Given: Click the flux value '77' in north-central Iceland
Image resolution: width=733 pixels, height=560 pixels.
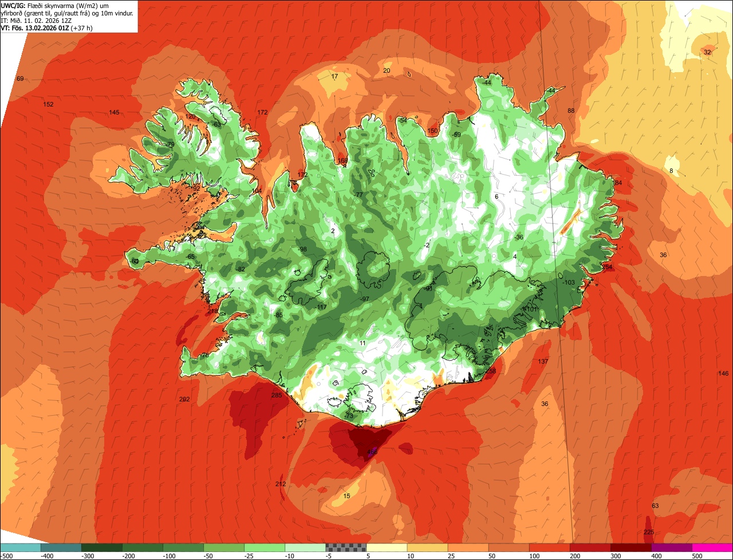Looking at the screenshot, I should pos(359,195).
